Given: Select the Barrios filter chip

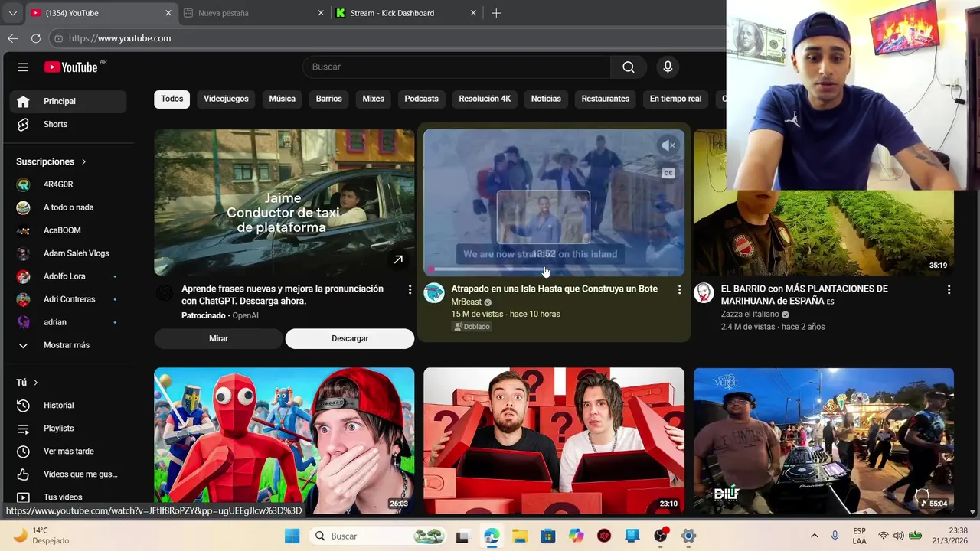Looking at the screenshot, I should 329,99.
